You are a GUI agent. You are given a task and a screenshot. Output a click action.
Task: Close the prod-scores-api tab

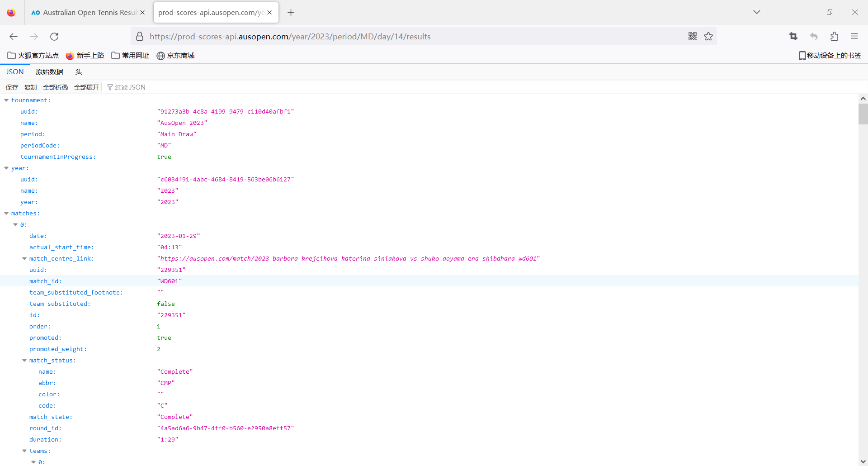(269, 13)
